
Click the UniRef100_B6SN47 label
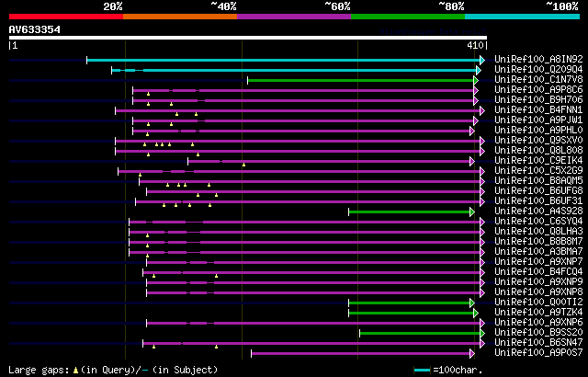point(538,343)
